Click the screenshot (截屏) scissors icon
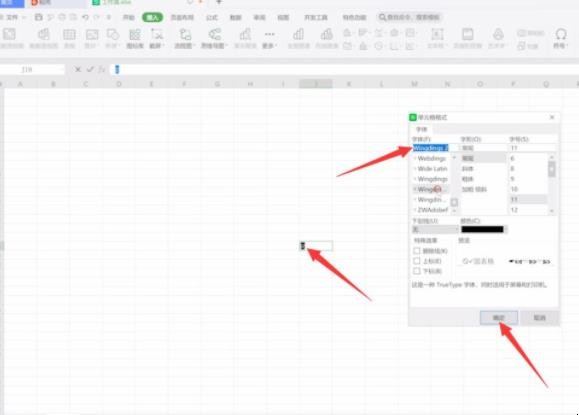Viewport: 579px width, 415px height. click(x=157, y=35)
